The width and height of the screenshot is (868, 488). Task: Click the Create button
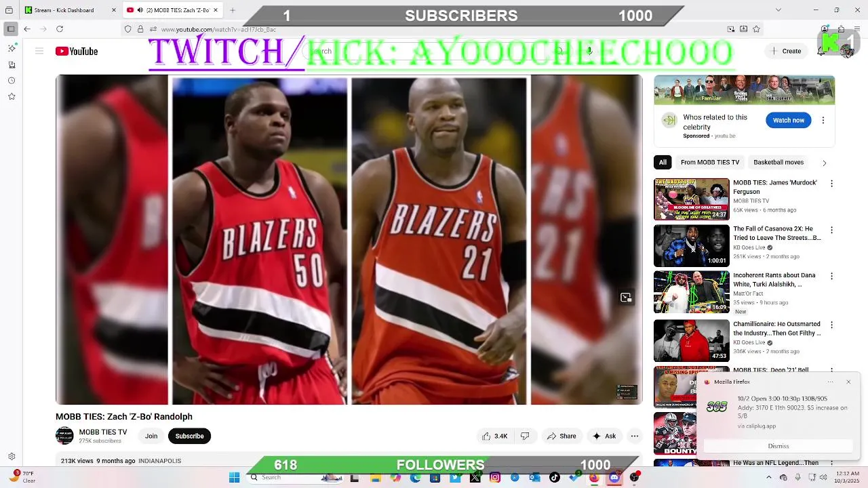pyautogui.click(x=785, y=51)
